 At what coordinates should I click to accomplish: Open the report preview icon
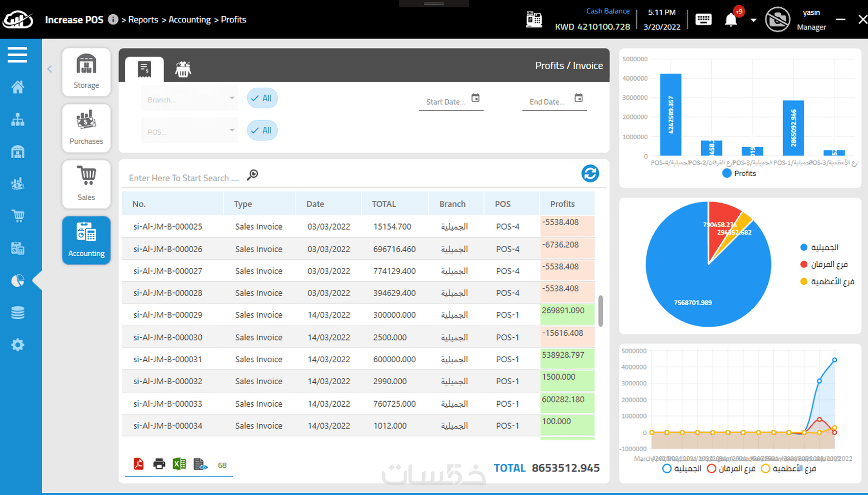201,463
